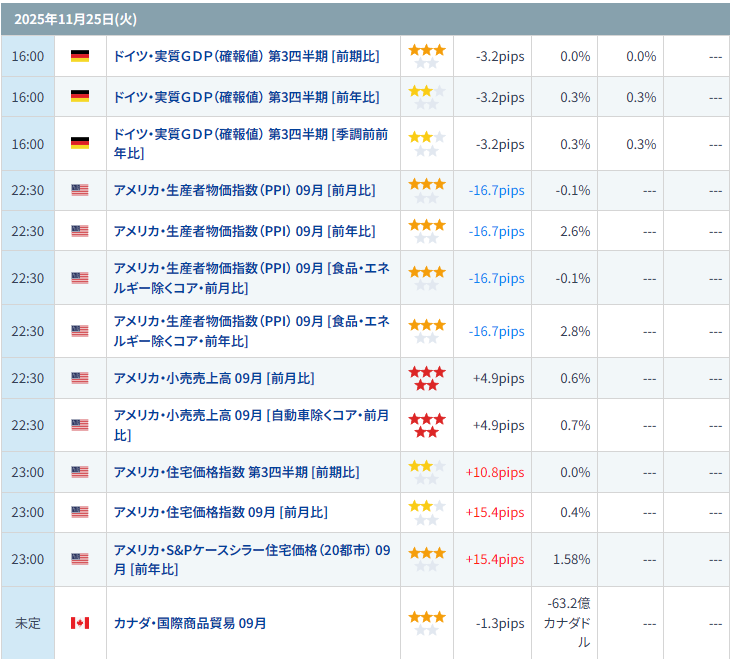The image size is (733, 659).
Task: Click the German flag beside GDP 前期比 row
Action: 80,56
